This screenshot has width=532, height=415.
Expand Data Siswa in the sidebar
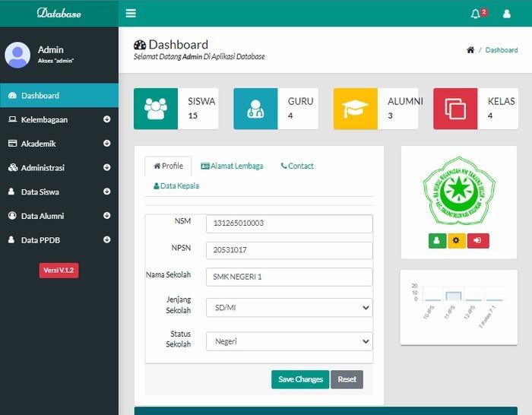(x=59, y=192)
